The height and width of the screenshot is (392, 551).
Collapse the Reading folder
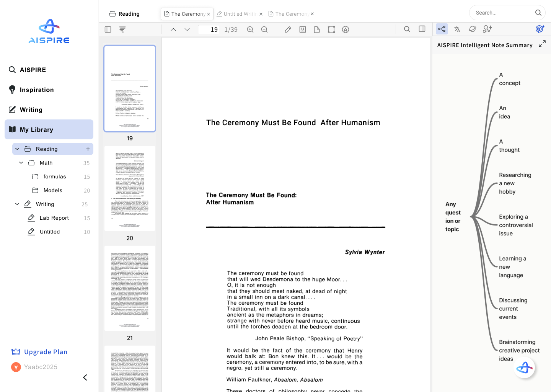17,149
